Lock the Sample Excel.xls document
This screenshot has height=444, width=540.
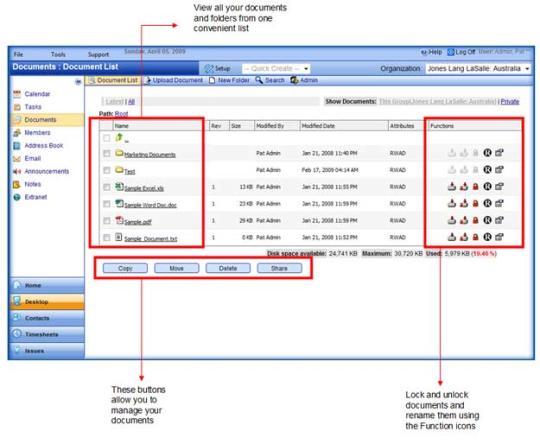click(x=475, y=187)
